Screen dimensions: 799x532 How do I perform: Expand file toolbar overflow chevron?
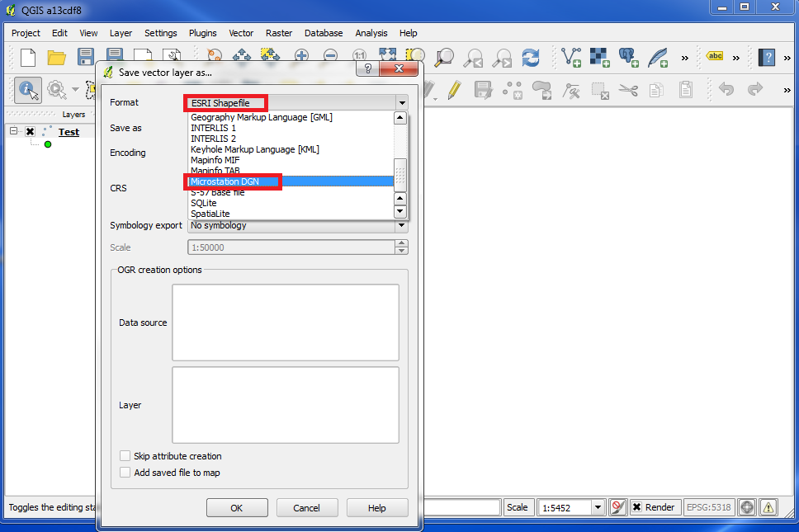tap(685, 58)
